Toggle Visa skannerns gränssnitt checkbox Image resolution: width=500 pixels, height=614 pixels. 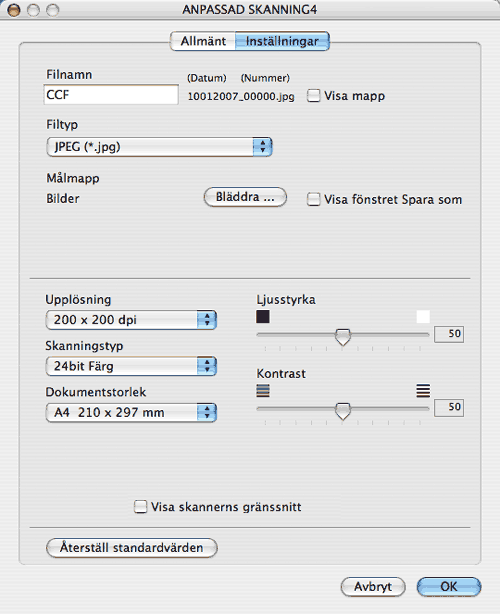[x=140, y=506]
